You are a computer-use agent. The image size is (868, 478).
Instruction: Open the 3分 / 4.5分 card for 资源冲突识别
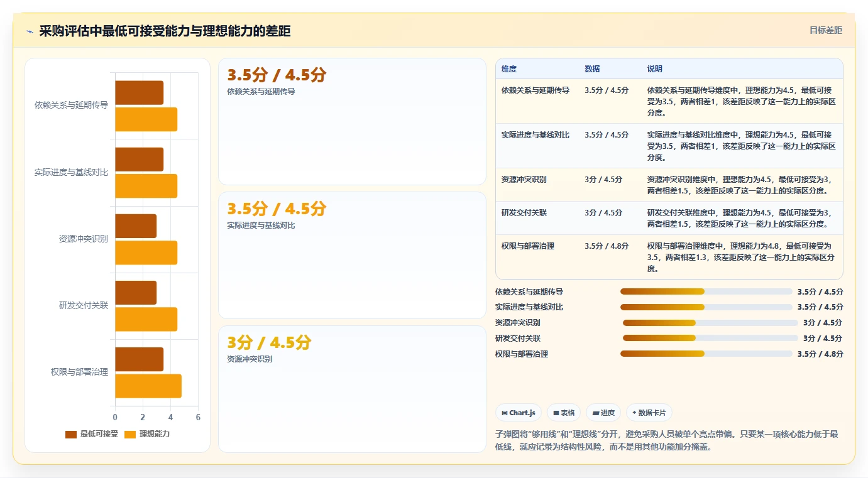pyautogui.click(x=352, y=389)
